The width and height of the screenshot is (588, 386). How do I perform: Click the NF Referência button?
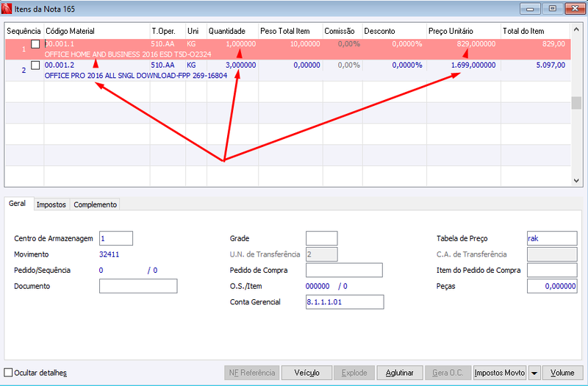coord(252,373)
